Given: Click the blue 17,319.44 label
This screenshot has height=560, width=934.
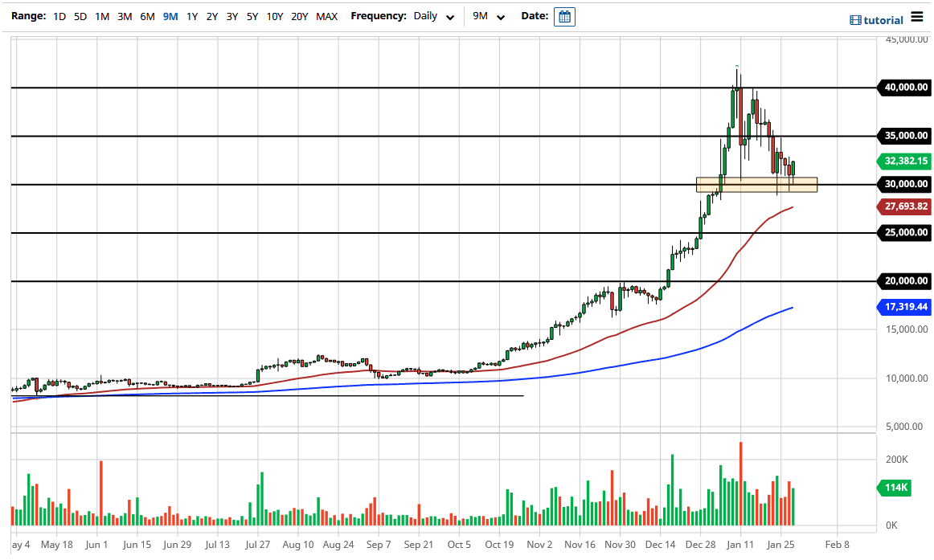Looking at the screenshot, I should pos(903,307).
